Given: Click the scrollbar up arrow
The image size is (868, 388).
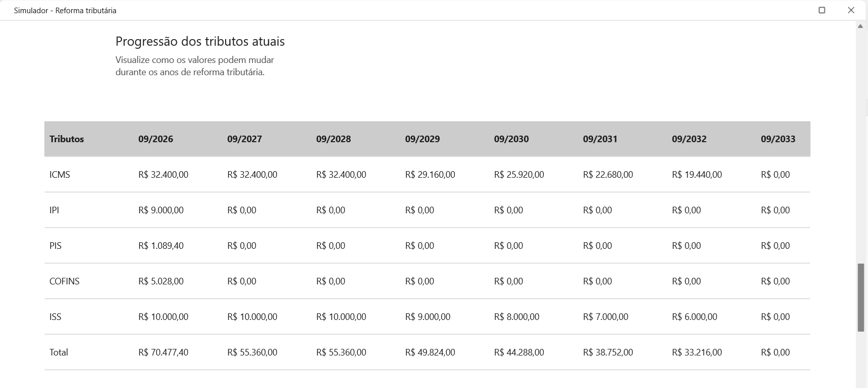Looking at the screenshot, I should click(861, 26).
